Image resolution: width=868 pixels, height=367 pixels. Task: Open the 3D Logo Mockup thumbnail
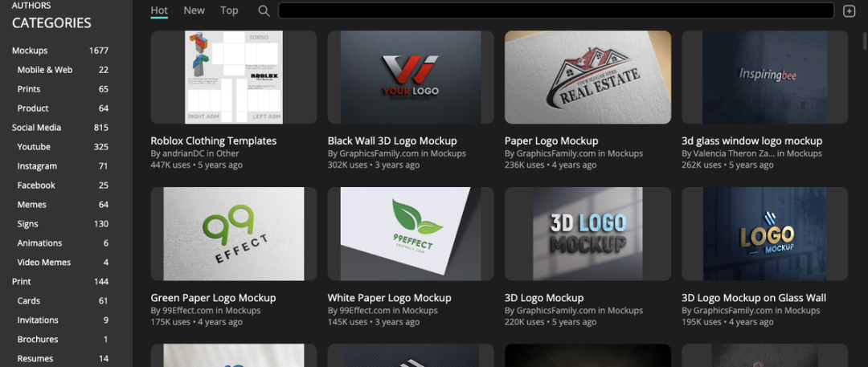tap(588, 234)
